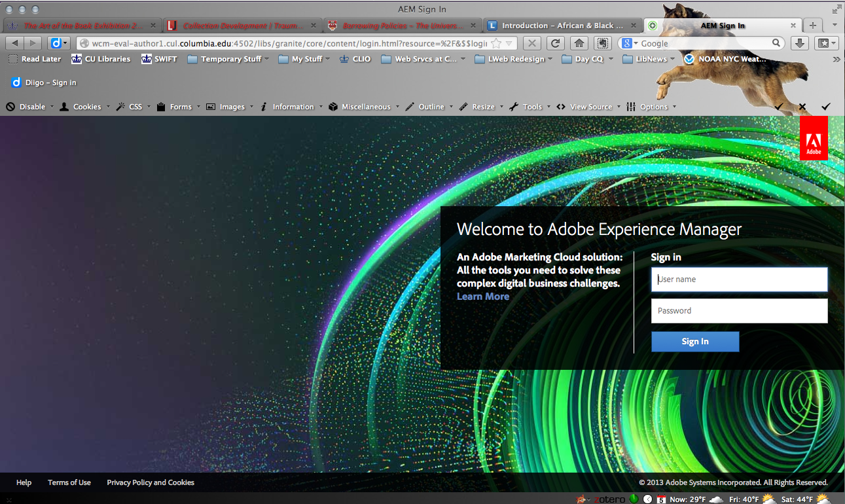Switch to the Collection Development tab
The height and width of the screenshot is (504, 845).
(x=242, y=26)
